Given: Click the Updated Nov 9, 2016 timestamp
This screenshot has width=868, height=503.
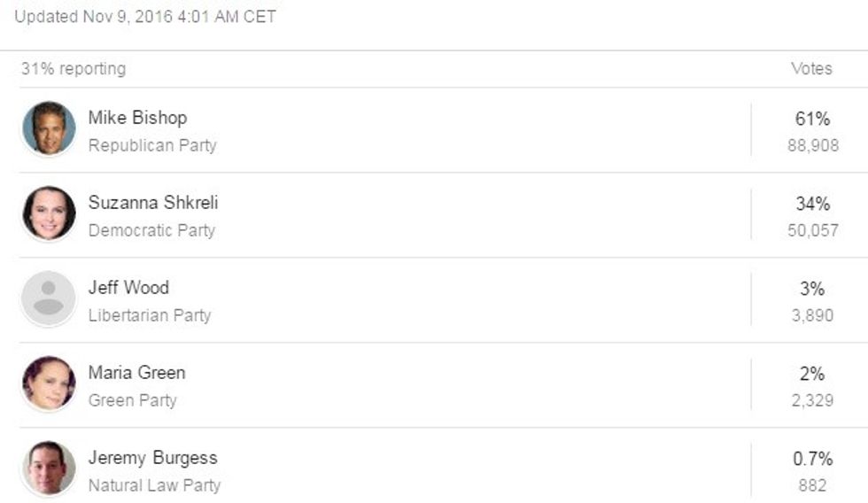Looking at the screenshot, I should tap(145, 16).
